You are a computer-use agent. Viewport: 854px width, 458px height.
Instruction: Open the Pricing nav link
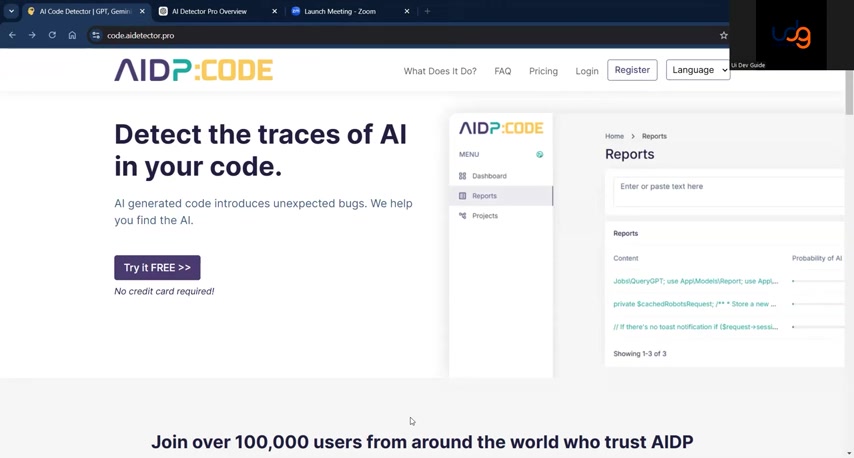coord(544,71)
